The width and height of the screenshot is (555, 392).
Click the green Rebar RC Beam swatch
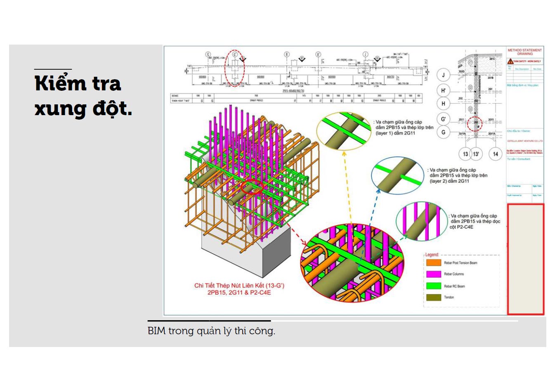click(433, 286)
